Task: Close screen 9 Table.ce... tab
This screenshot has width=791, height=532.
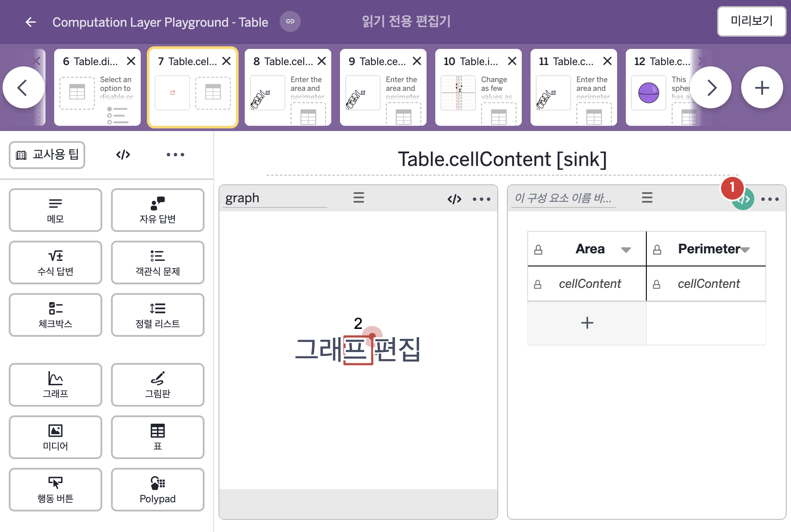Action: 417,61
